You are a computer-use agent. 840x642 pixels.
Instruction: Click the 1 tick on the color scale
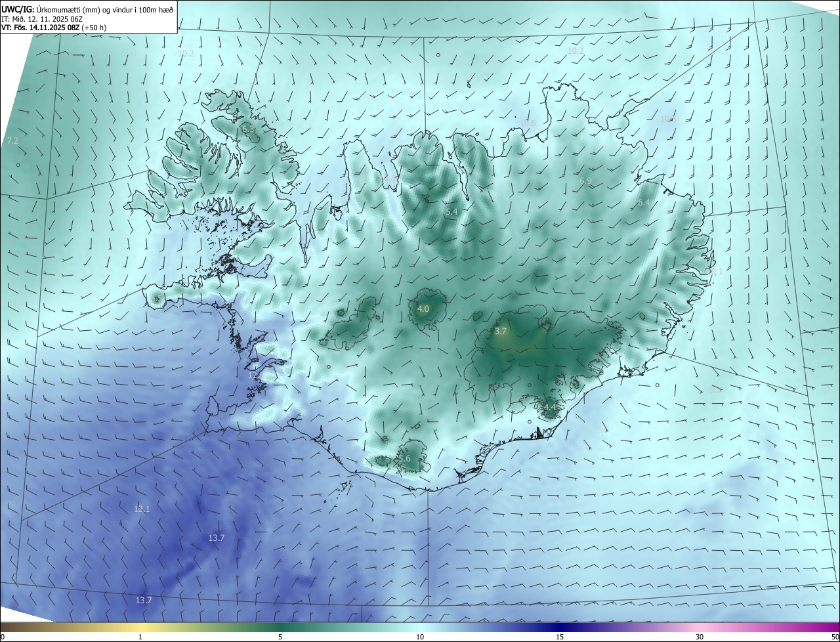click(140, 637)
